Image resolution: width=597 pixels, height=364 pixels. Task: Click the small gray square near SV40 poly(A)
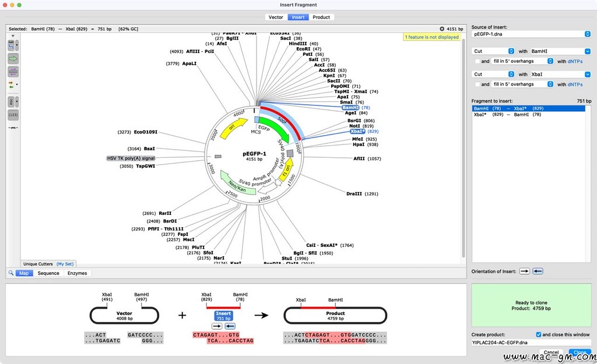(x=290, y=153)
